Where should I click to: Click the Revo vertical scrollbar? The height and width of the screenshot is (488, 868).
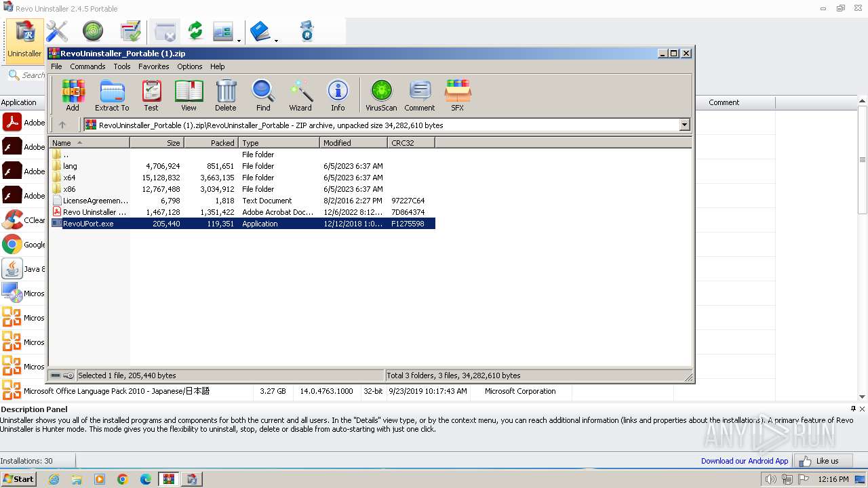coord(863,160)
